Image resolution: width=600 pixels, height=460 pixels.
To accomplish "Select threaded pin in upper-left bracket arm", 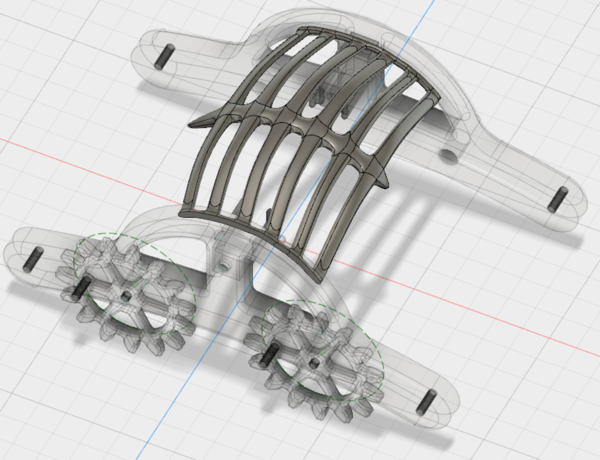I will (x=165, y=56).
